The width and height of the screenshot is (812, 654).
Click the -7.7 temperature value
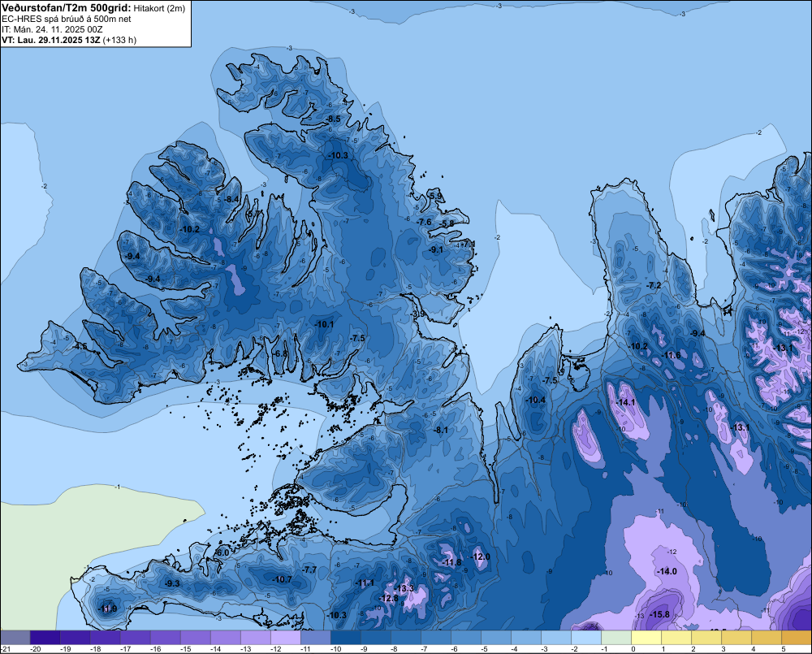coord(309,570)
